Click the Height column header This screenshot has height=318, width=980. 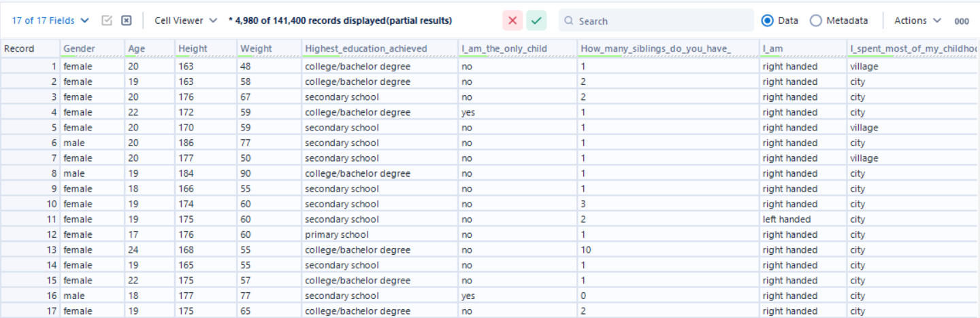click(x=205, y=49)
